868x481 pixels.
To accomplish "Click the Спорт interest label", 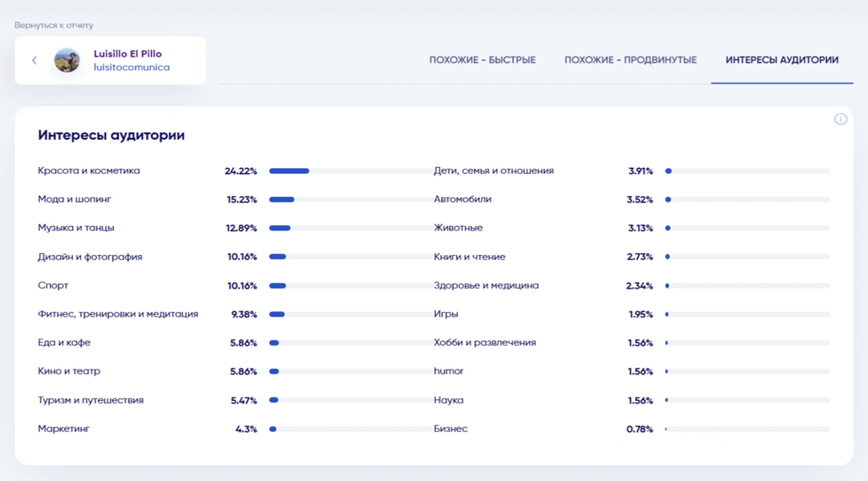I will pyautogui.click(x=53, y=285).
